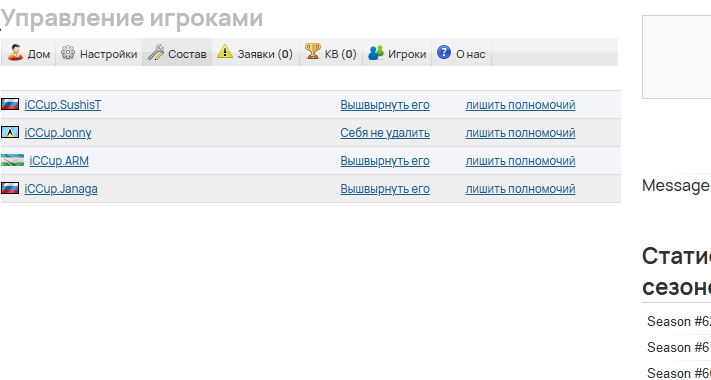This screenshot has height=380, width=711.
Task: Click the trophy icon for КВ
Action: coord(312,51)
